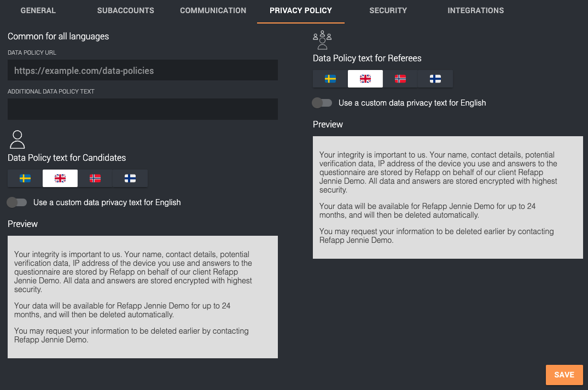Click the group Referees icon
The image size is (588, 390).
322,40
